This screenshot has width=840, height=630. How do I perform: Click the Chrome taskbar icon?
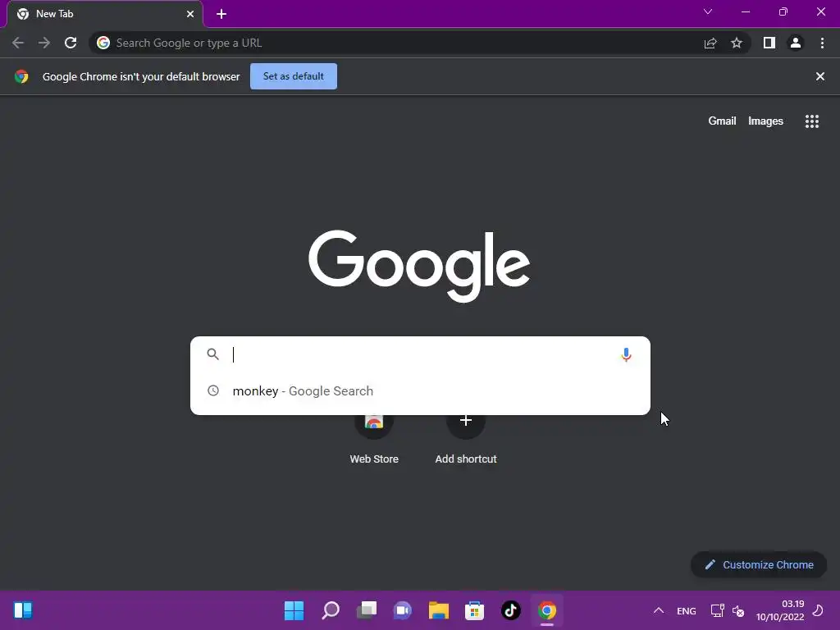(547, 610)
